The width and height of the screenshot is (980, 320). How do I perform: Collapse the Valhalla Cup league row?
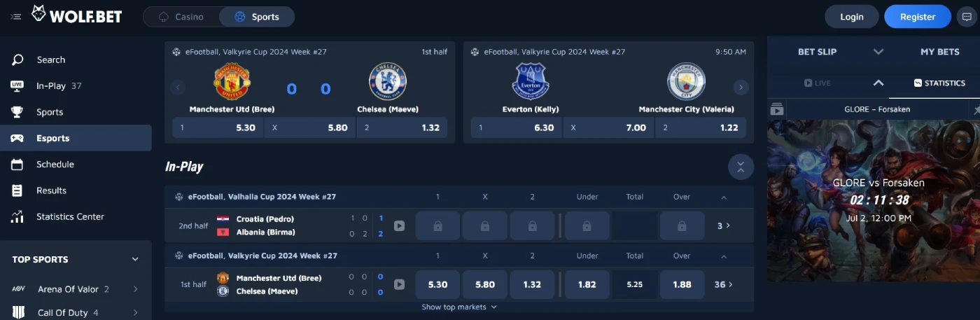(724, 197)
